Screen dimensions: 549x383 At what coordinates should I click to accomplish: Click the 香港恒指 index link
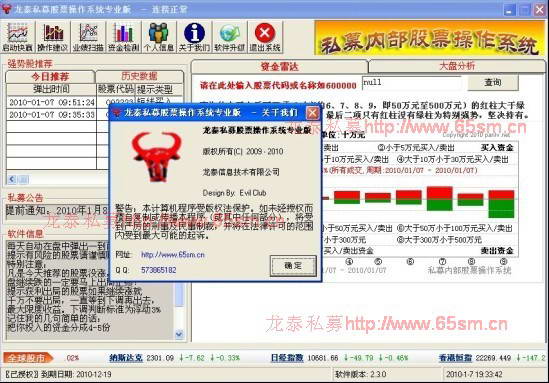pyautogui.click(x=456, y=358)
